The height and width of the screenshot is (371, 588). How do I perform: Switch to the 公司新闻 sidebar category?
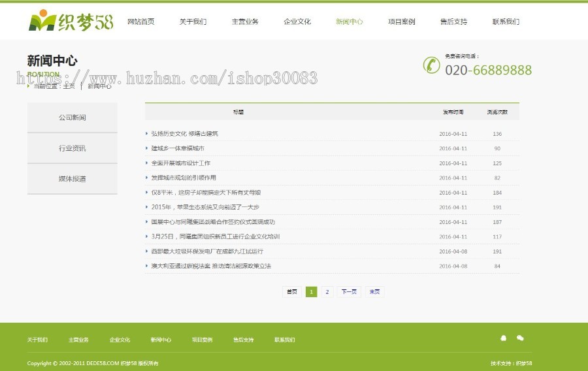point(72,118)
